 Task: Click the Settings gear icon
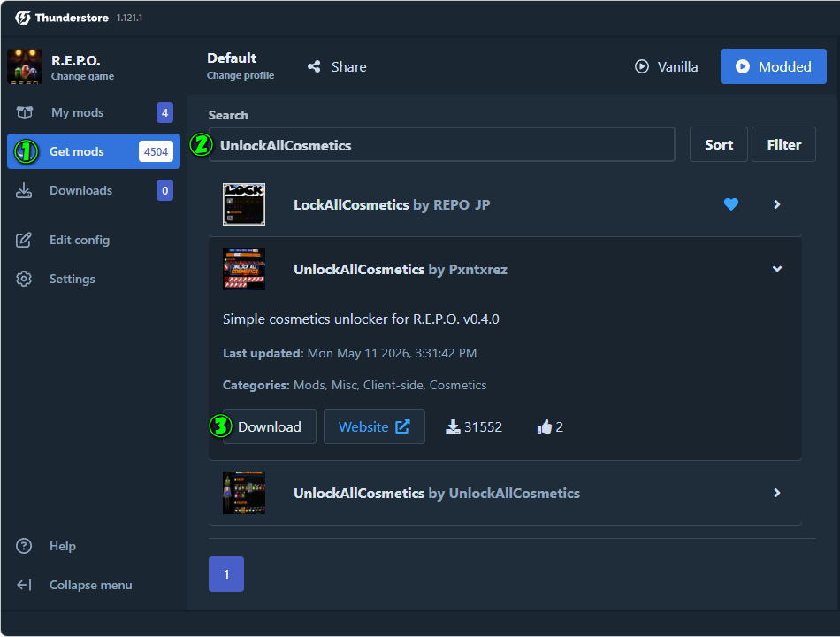coord(24,279)
